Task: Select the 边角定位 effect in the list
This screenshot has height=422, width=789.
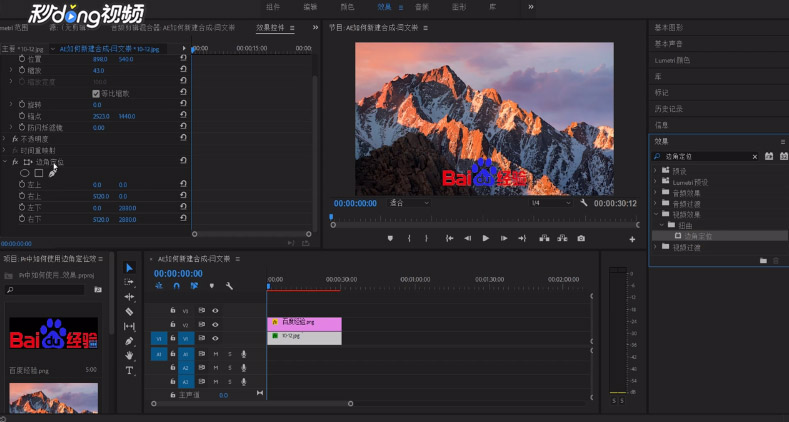Action: point(698,235)
